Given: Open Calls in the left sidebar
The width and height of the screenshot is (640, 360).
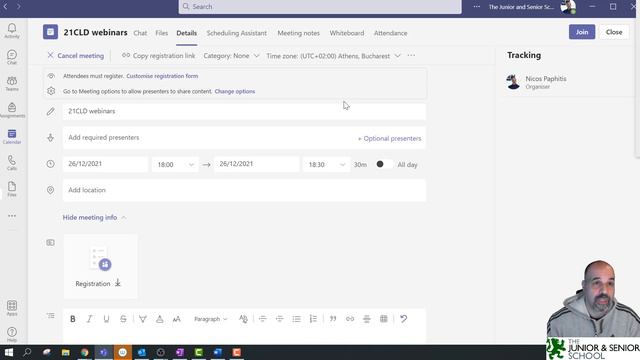Looking at the screenshot, I should click(12, 163).
